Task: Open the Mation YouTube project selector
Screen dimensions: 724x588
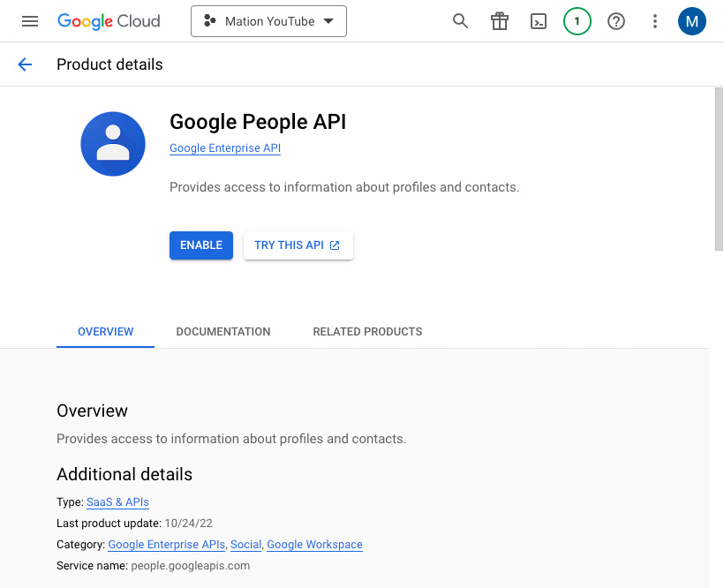Action: [x=268, y=21]
